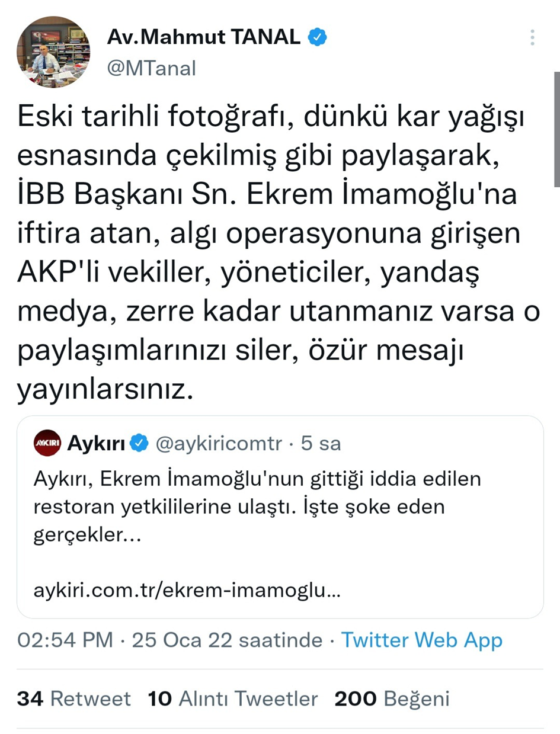560x734 pixels.
Task: Open the Twitter Web App source link
Action: coord(421,640)
